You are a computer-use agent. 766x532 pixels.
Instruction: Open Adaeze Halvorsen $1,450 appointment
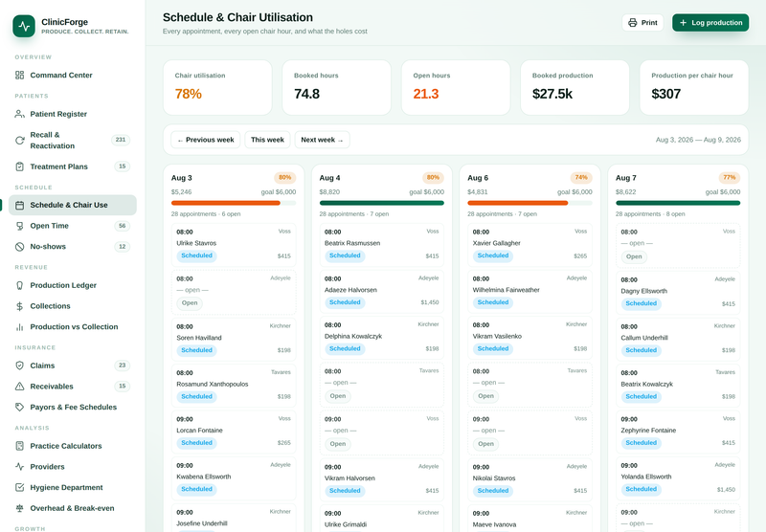[x=381, y=291]
